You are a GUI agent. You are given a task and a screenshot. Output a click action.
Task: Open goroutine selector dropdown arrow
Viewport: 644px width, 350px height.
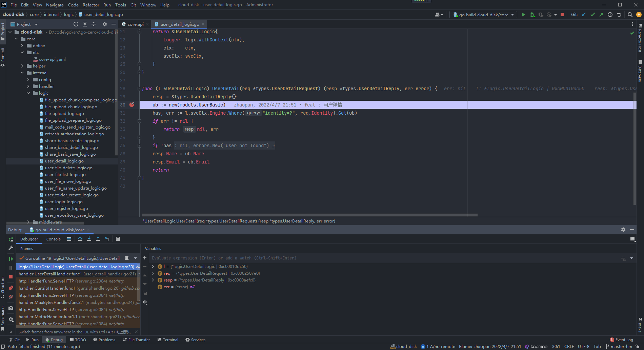click(x=135, y=258)
